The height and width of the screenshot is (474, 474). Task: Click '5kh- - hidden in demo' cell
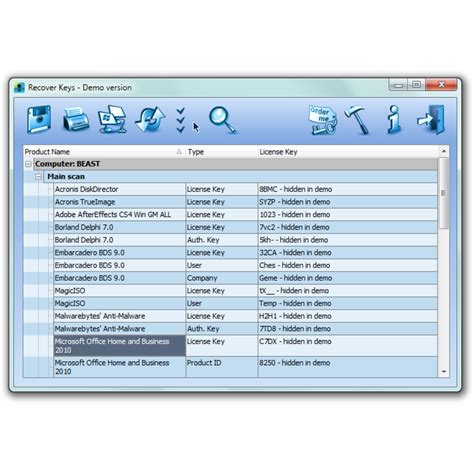[348, 240]
